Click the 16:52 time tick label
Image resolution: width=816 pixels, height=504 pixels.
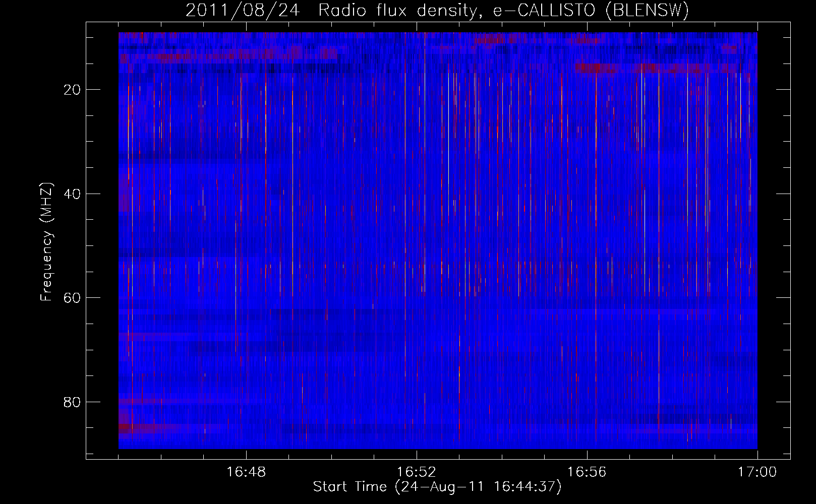coord(417,472)
